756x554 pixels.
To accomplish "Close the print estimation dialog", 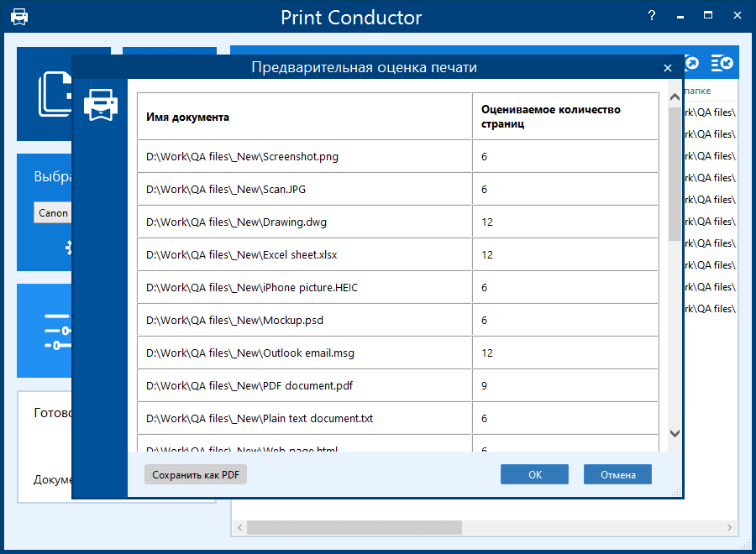I will tap(667, 68).
